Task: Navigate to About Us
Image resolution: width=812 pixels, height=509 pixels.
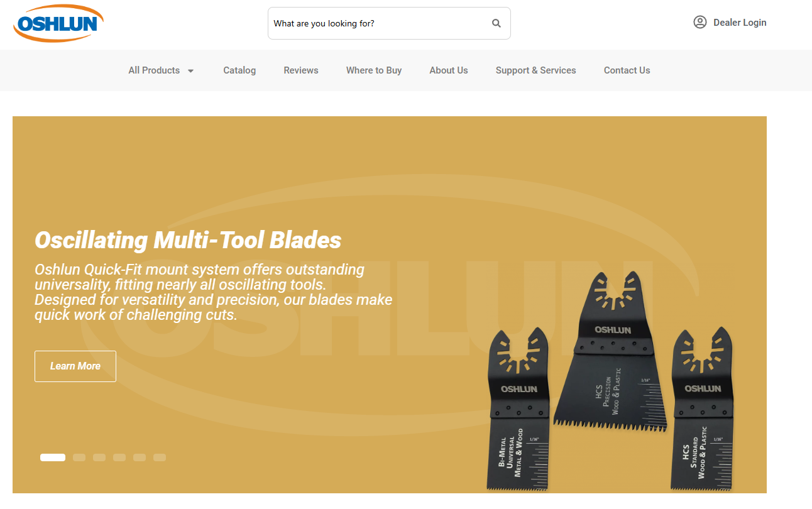Action: point(449,70)
